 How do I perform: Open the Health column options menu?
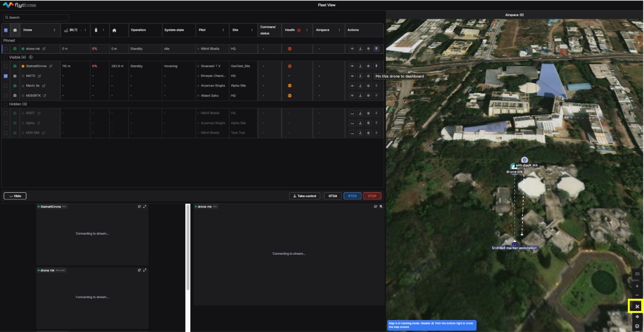pos(307,30)
